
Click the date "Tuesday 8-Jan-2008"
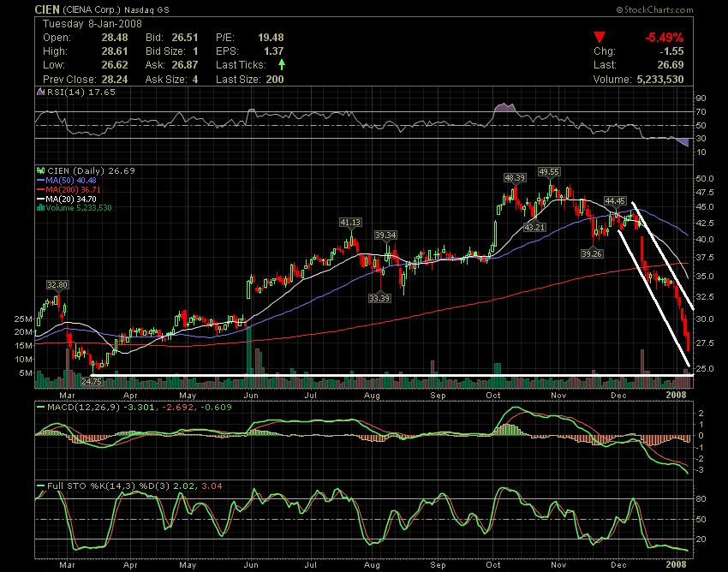[92, 24]
